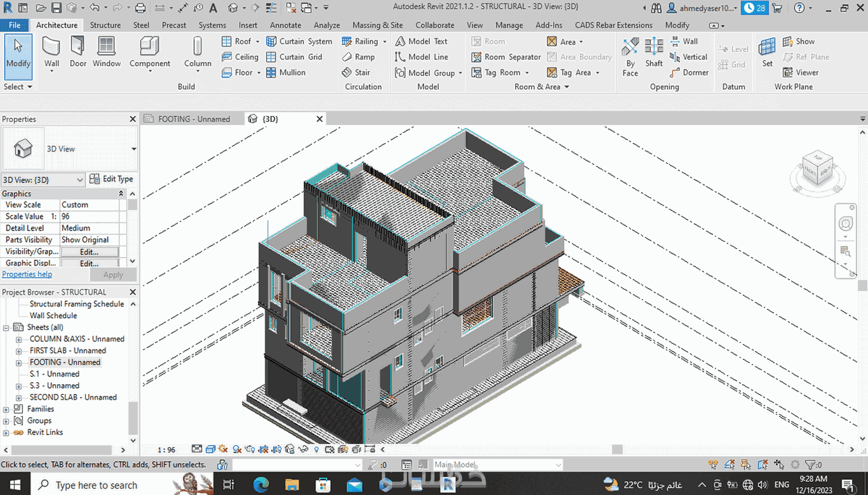Click the Edit Type button
The width and height of the screenshot is (868, 495).
[x=111, y=179]
